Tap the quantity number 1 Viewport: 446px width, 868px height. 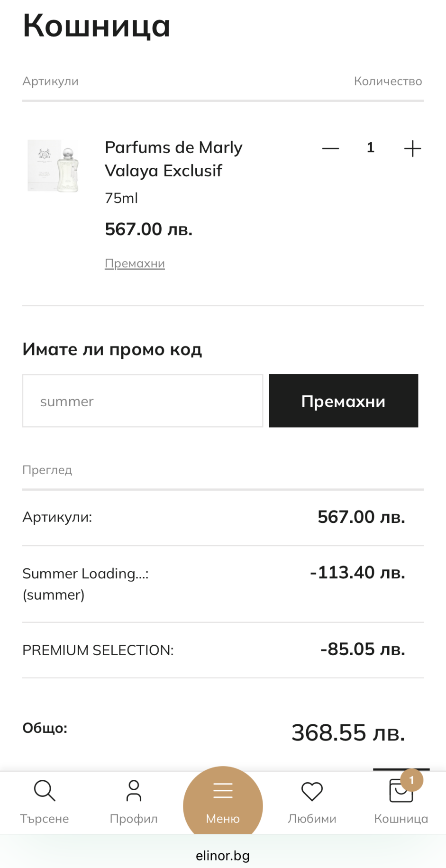pyautogui.click(x=371, y=147)
